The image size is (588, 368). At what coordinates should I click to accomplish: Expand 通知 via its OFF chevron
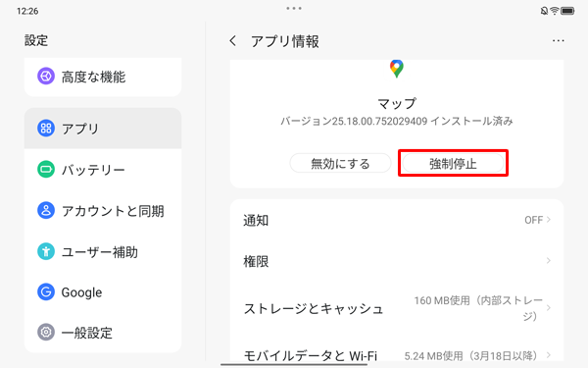coord(549,220)
